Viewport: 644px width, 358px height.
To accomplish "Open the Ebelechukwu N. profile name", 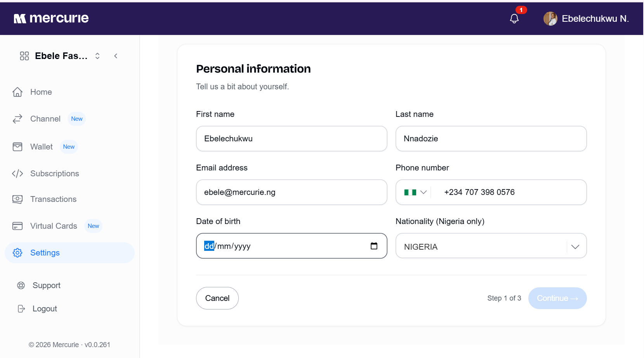I will (x=595, y=19).
